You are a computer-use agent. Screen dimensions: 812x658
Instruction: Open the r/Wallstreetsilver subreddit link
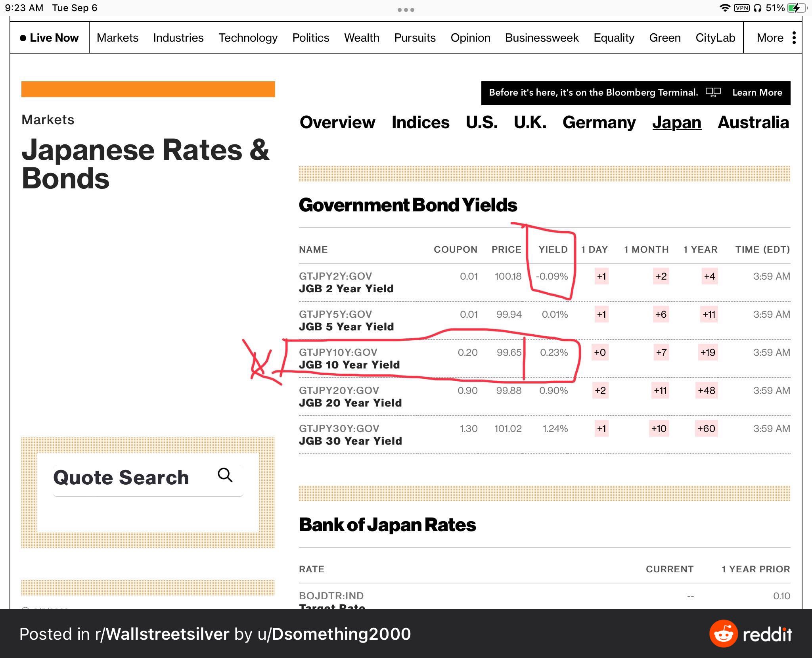click(x=162, y=634)
